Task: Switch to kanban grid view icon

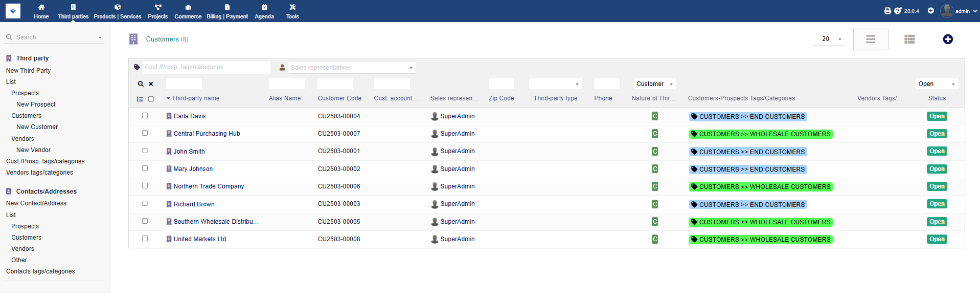Action: (909, 39)
